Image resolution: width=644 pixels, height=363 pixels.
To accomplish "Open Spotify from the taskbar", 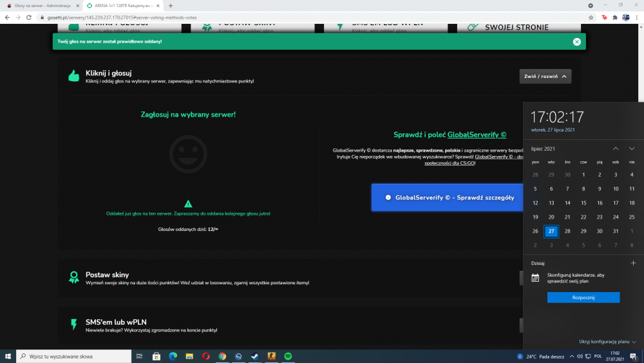I will (288, 357).
